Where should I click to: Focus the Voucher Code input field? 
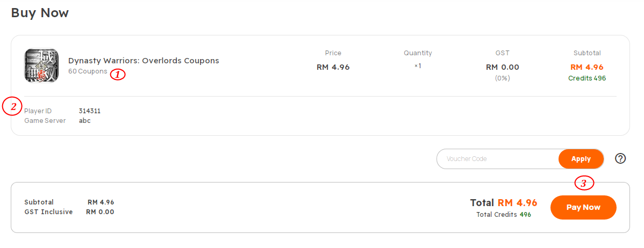[498, 159]
